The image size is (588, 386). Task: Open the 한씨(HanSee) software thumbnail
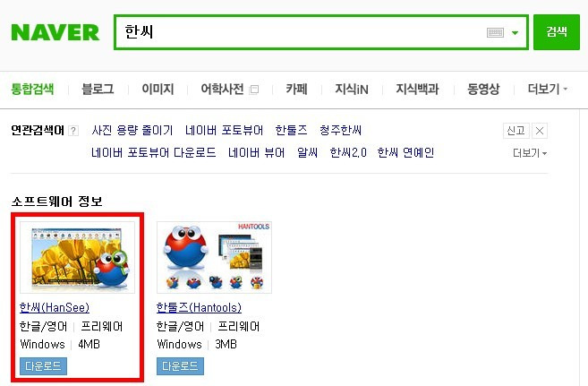coord(77,257)
